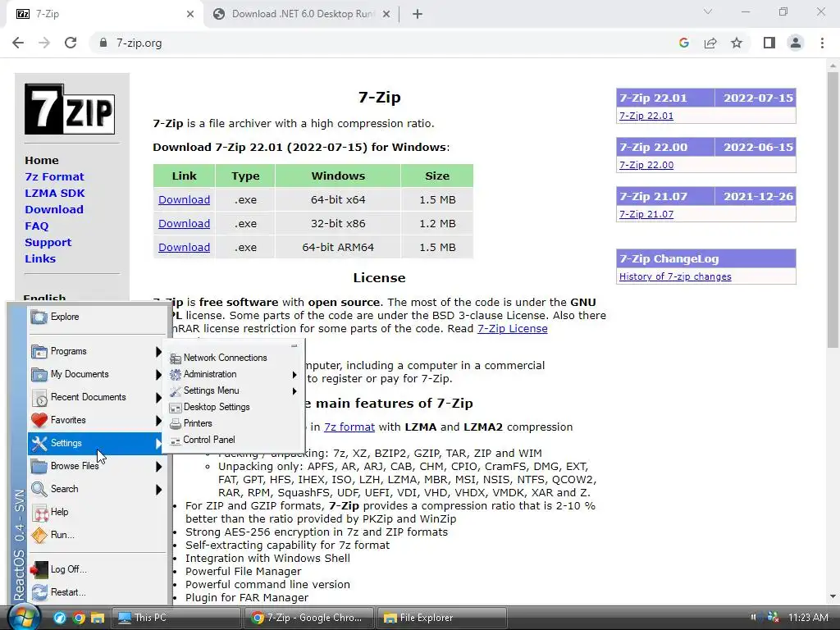Viewport: 840px width, 630px height.
Task: Open My Documents icon in start menu
Action: pyautogui.click(x=39, y=374)
